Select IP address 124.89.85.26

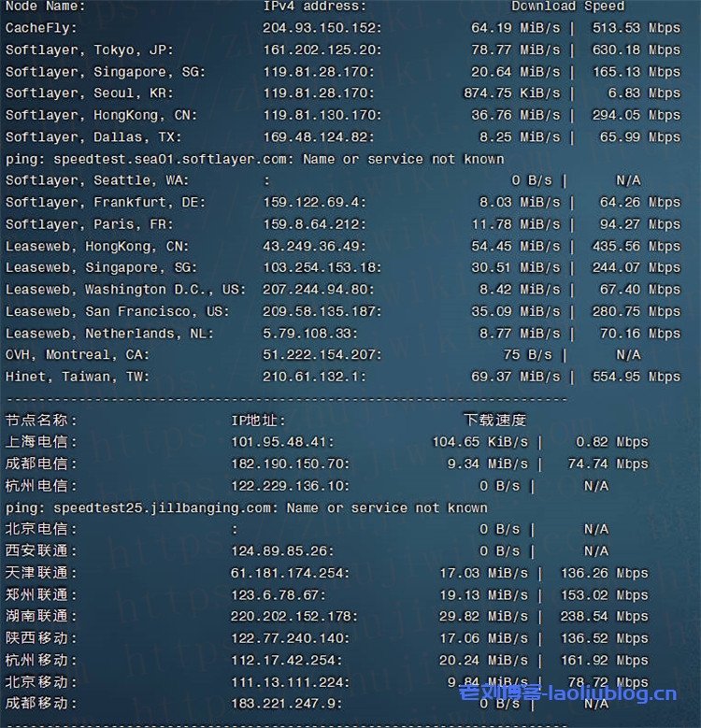click(282, 551)
